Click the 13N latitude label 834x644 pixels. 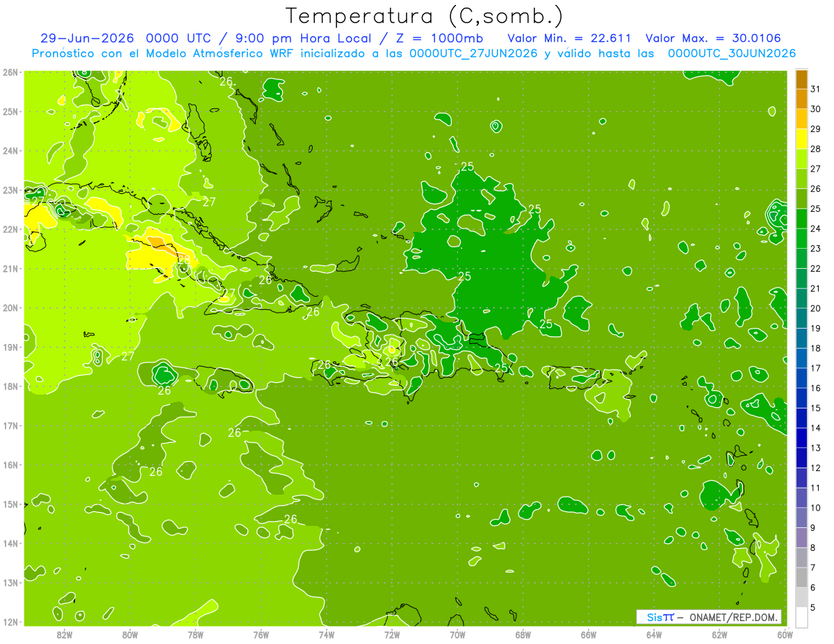coord(10,582)
